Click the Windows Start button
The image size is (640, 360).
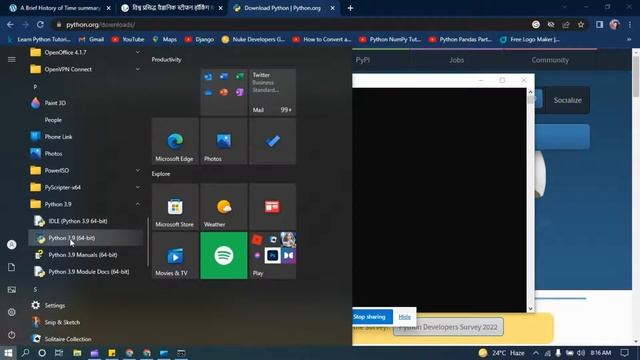pyautogui.click(x=8, y=353)
